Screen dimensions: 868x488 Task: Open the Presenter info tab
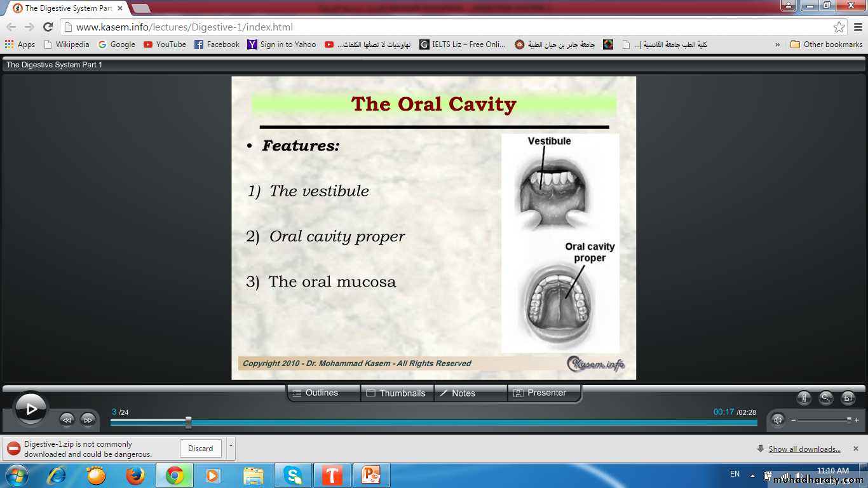(544, 393)
